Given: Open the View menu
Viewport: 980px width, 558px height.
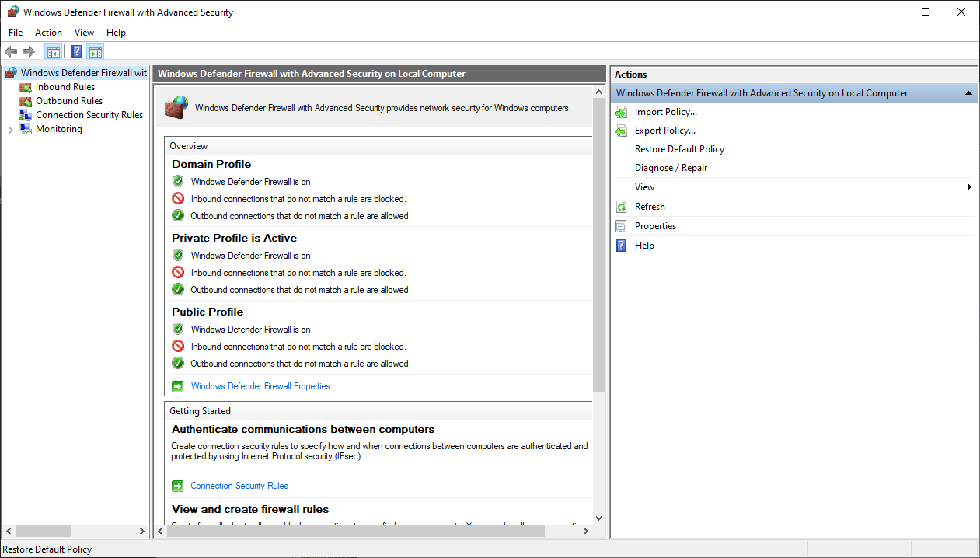Looking at the screenshot, I should [x=84, y=33].
